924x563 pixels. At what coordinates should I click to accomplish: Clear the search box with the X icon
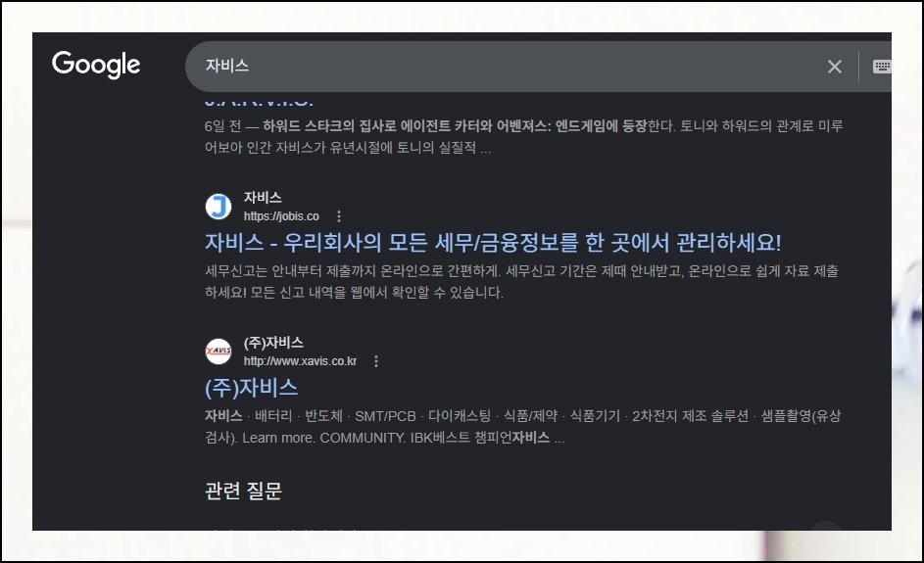click(x=835, y=67)
